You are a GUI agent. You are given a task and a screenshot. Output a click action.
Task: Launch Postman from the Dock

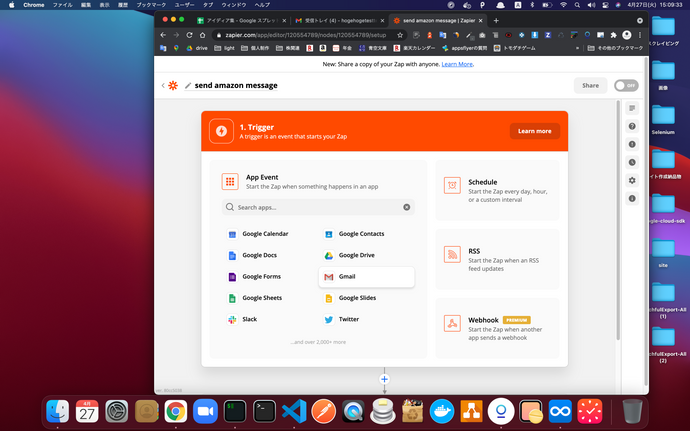pyautogui.click(x=323, y=411)
